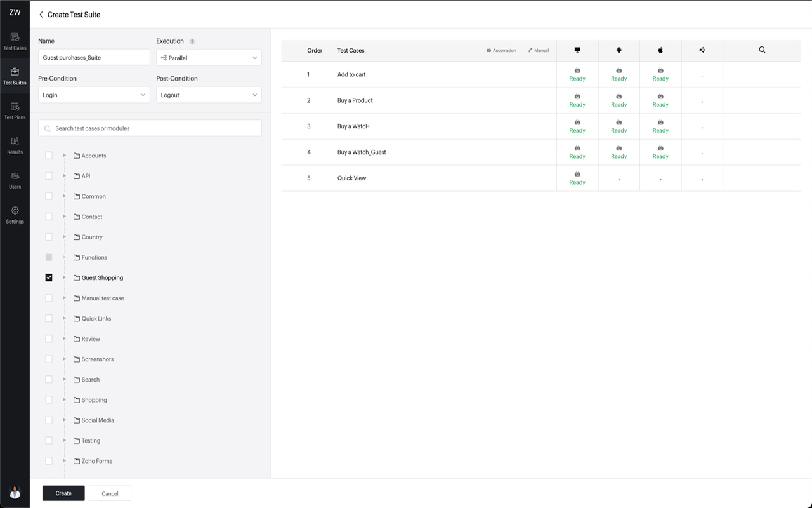812x508 pixels.
Task: Check the Shopping module checkbox
Action: pyautogui.click(x=49, y=399)
